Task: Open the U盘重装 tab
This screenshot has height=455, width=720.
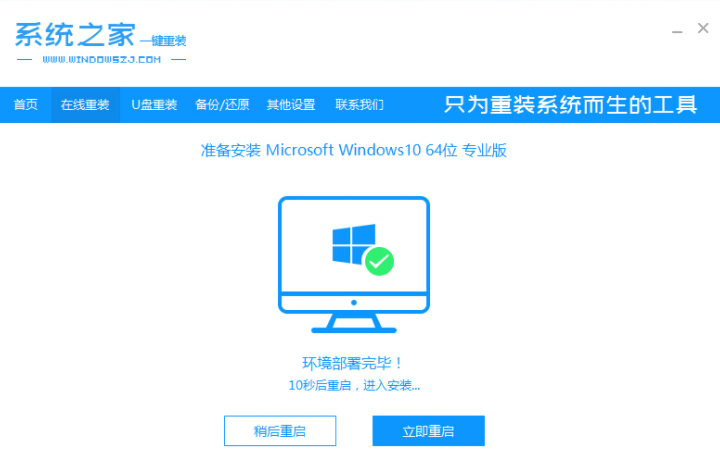Action: (154, 105)
